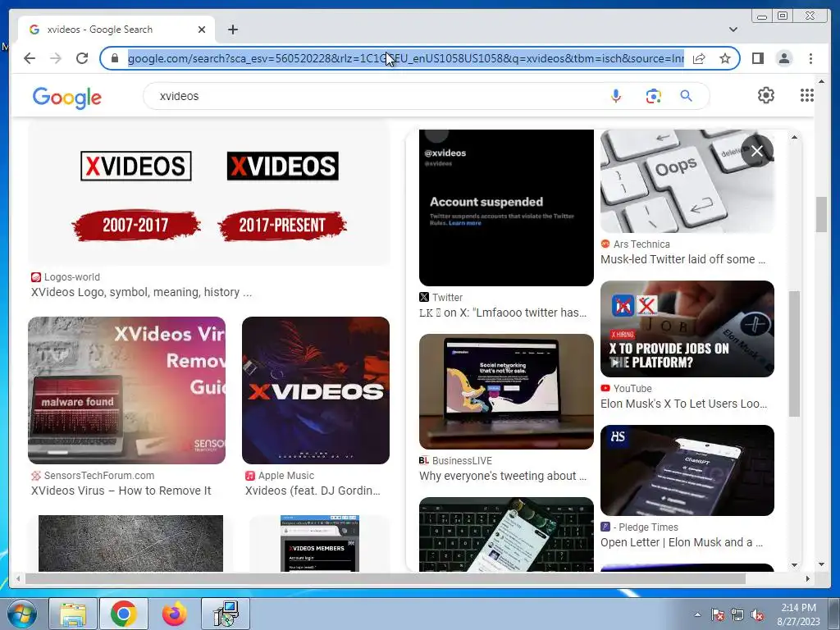
Task: Click the page vertical scrollbar thumb
Action: [x=822, y=214]
